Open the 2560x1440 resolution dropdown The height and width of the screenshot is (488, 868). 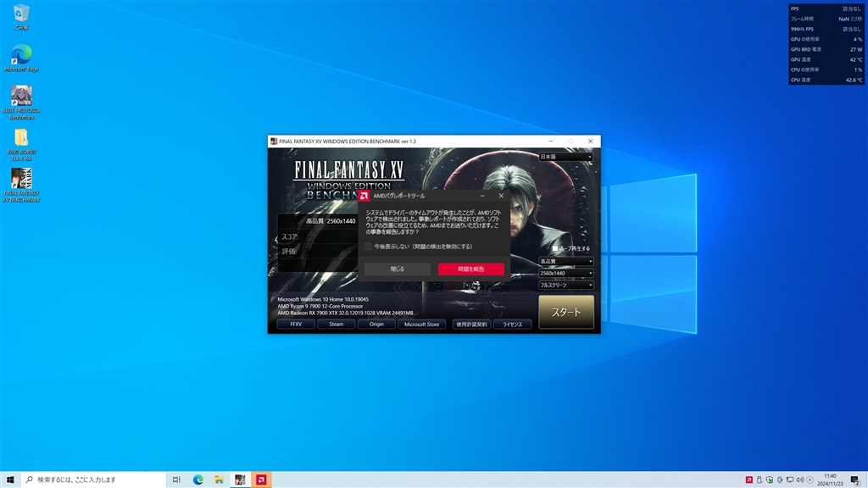coord(565,274)
